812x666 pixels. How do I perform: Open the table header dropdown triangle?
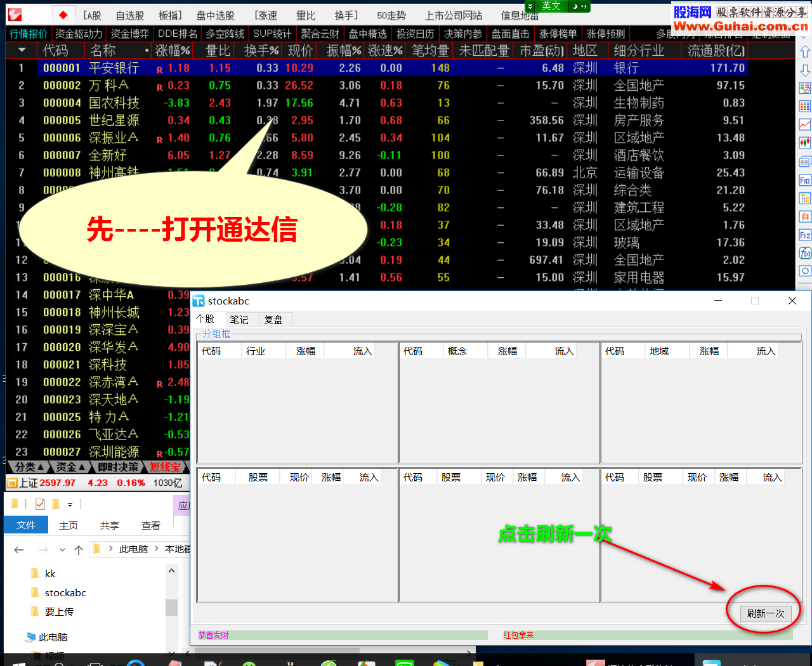22,50
